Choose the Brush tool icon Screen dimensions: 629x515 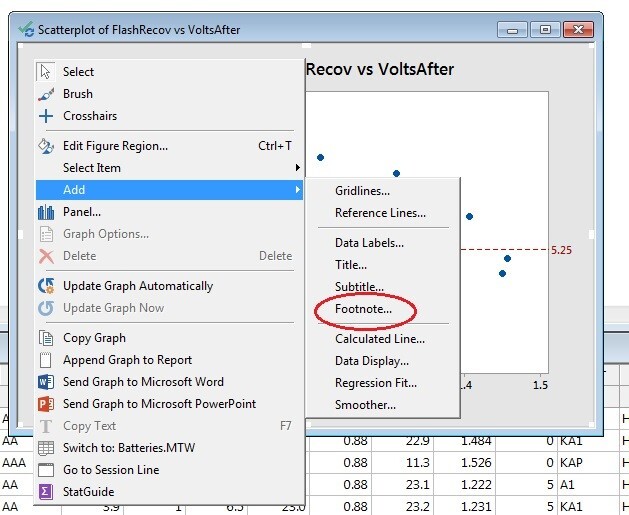(45, 94)
